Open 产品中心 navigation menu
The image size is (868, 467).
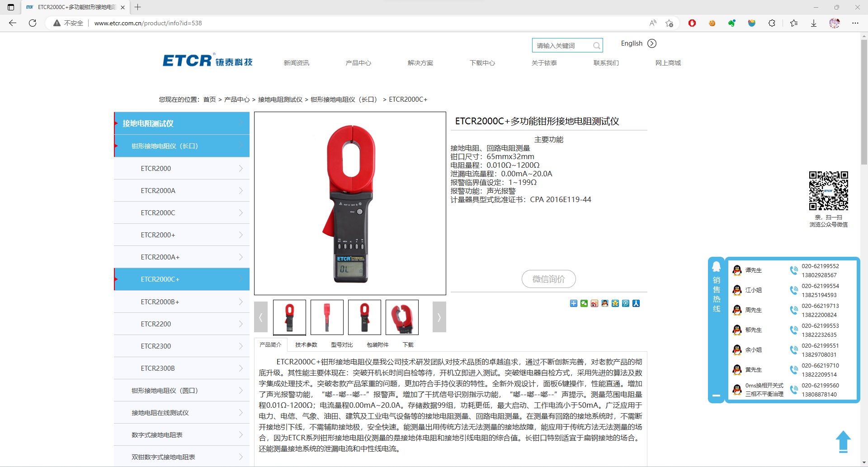tap(359, 63)
